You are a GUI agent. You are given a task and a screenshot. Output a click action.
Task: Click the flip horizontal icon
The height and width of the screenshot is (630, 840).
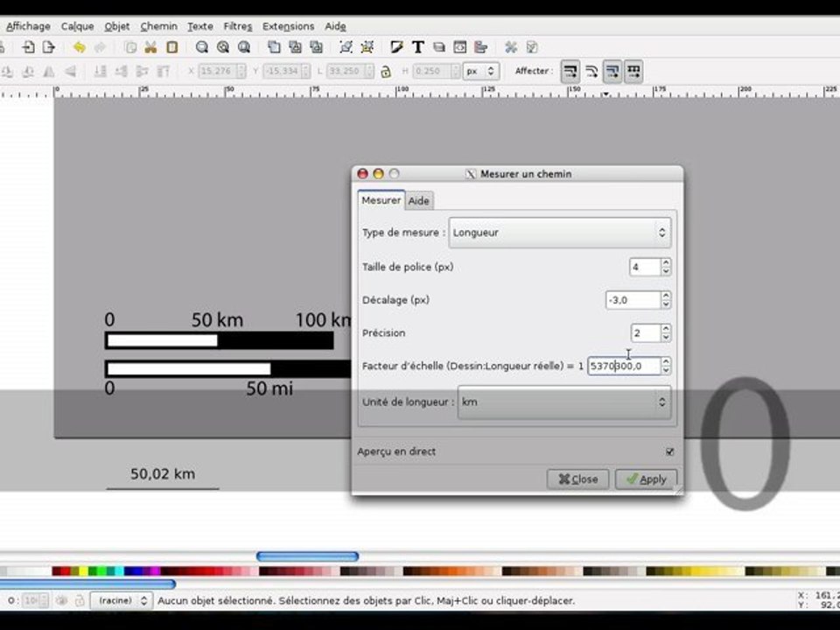click(x=49, y=71)
